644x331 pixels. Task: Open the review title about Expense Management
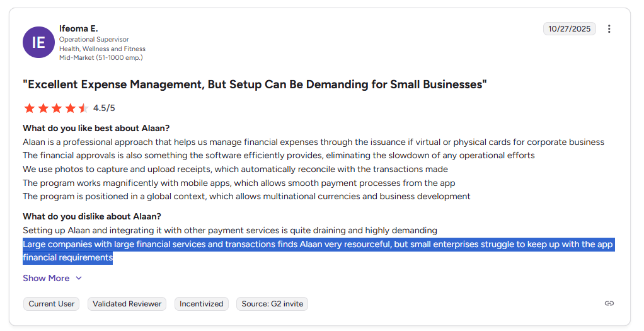[255, 84]
